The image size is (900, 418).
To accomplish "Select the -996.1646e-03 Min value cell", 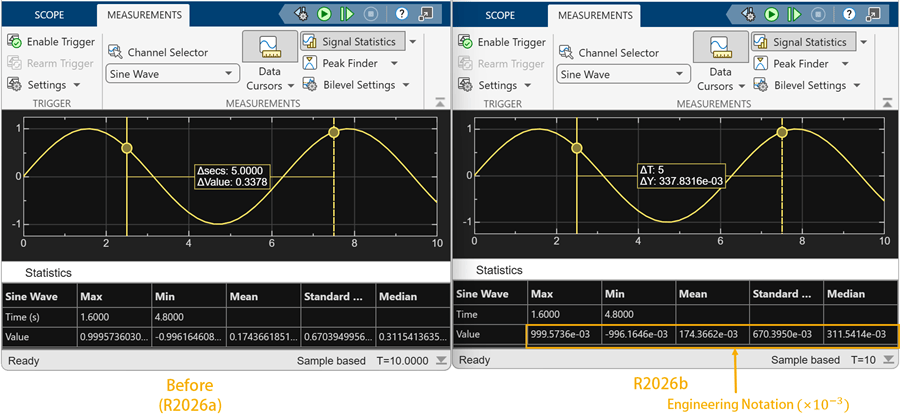I will [x=638, y=334].
